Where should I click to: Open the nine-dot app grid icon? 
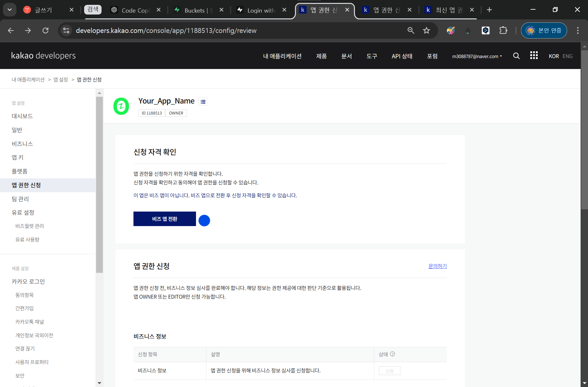pos(534,55)
